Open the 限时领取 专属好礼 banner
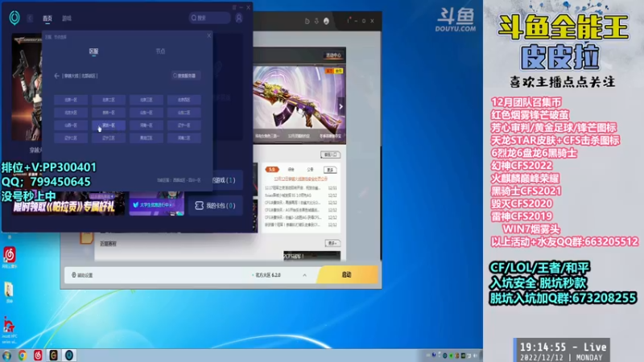Screen dimensions: 644x362 (x=68, y=204)
